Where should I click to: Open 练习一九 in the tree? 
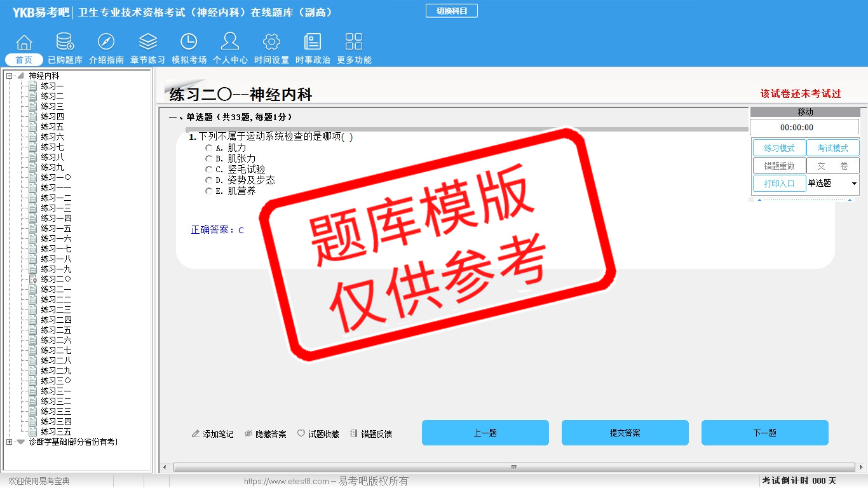tap(57, 269)
